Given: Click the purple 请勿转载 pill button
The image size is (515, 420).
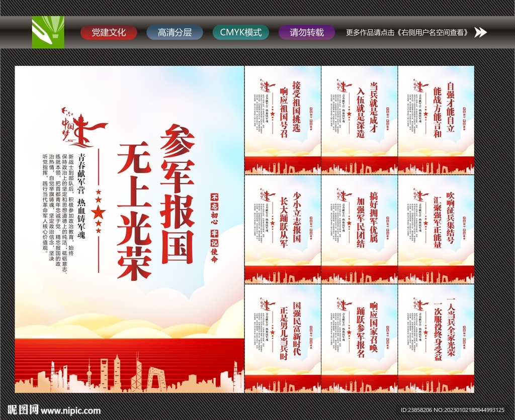Looking at the screenshot, I should click(307, 33).
